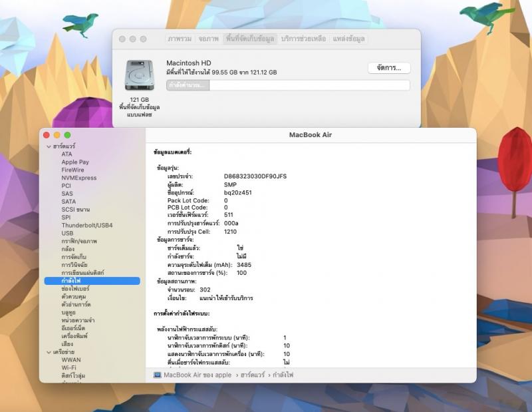The height and width of the screenshot is (412, 532).
Task: Select เสียง in the sidebar
Action: [67, 344]
